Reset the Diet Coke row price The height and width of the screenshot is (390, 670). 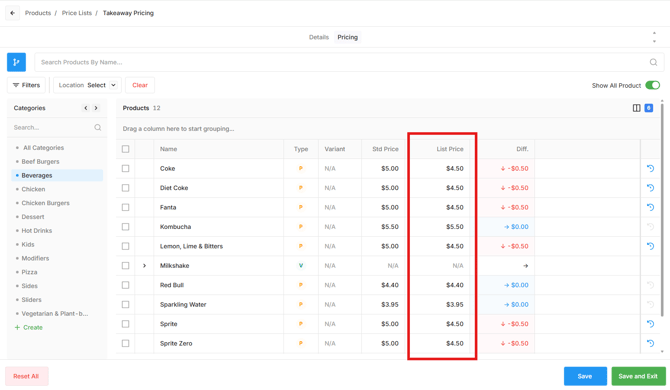(x=650, y=188)
